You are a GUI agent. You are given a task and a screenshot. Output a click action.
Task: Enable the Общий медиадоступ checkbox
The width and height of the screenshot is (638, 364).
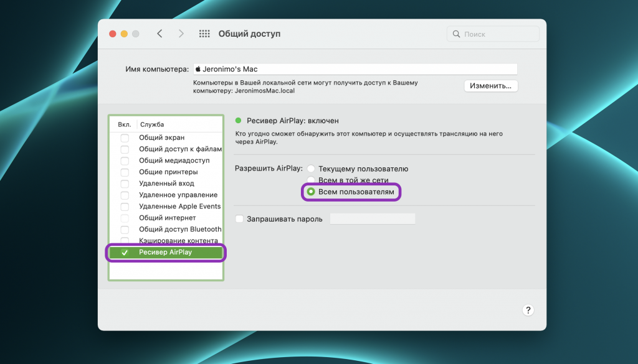tap(125, 161)
